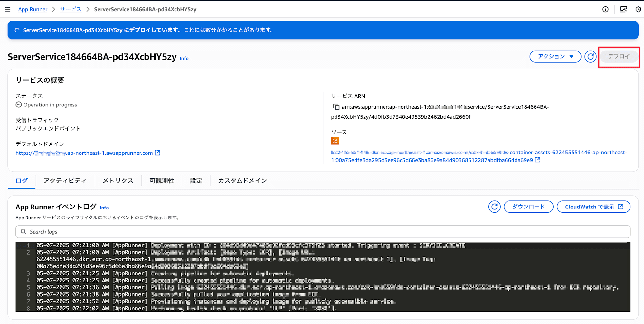Switch to the 可観測性 tab
Screen dimensions: 644x324
(162, 181)
